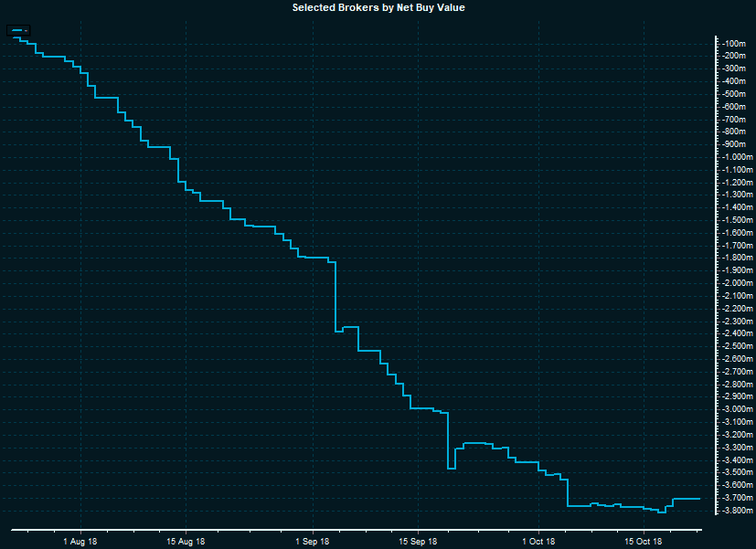Click the '15 Oct 18' date label
756x549 pixels.
click(643, 541)
